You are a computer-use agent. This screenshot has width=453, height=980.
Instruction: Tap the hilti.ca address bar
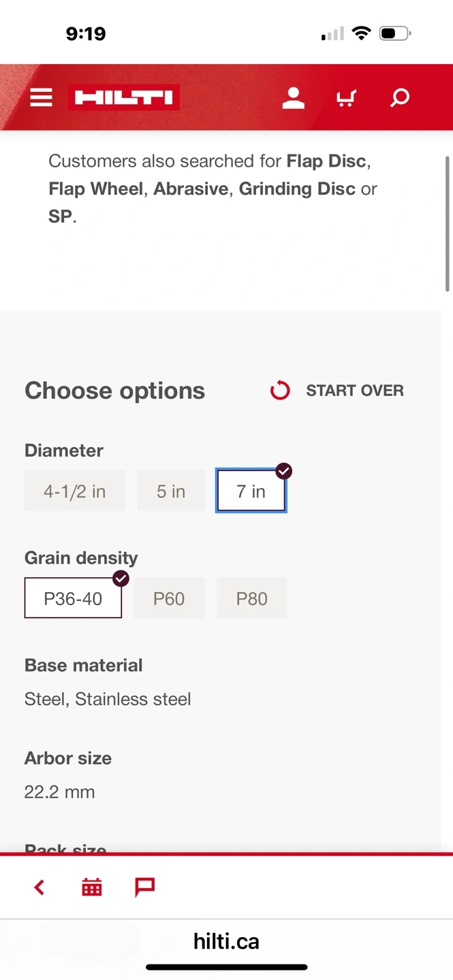pyautogui.click(x=227, y=941)
